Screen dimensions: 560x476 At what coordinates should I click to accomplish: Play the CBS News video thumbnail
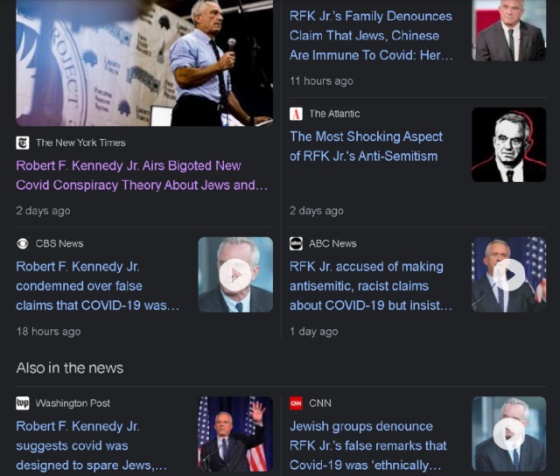point(235,275)
